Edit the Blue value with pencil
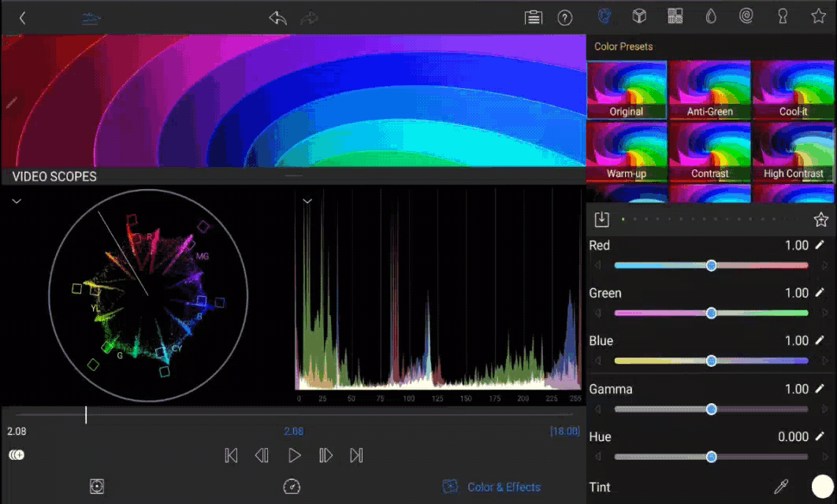This screenshot has height=504, width=837. click(820, 339)
